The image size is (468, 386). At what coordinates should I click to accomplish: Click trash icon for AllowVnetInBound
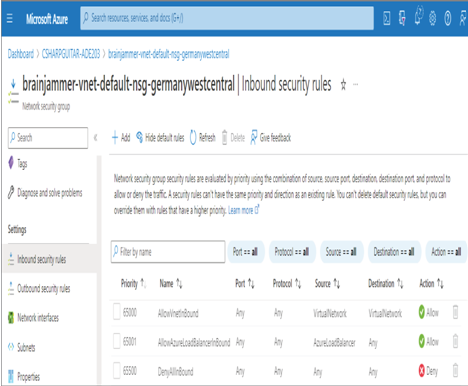(x=455, y=312)
